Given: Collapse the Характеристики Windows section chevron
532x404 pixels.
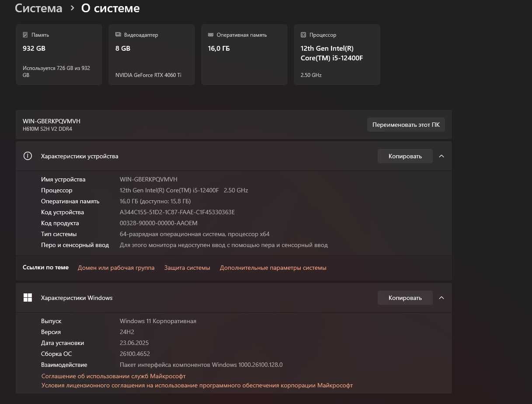Looking at the screenshot, I should tap(442, 298).
